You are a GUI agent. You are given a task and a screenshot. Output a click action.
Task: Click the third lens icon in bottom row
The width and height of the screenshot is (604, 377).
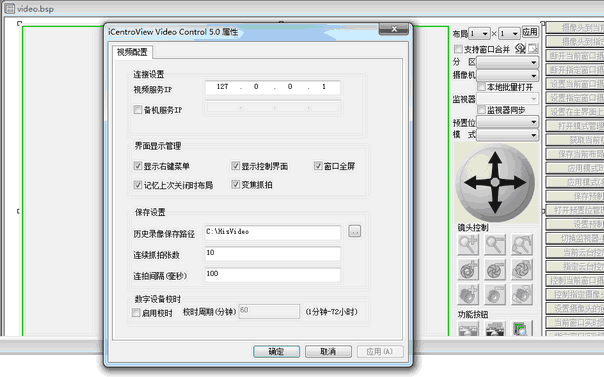coord(522,295)
